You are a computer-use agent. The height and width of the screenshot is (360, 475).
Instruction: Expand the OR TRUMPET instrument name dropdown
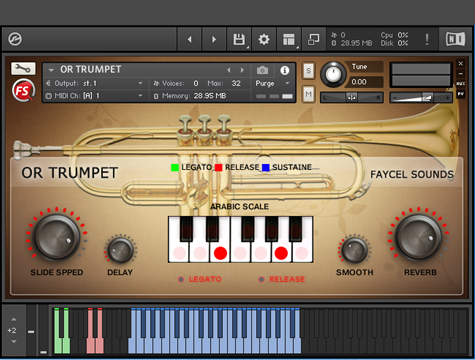click(51, 70)
